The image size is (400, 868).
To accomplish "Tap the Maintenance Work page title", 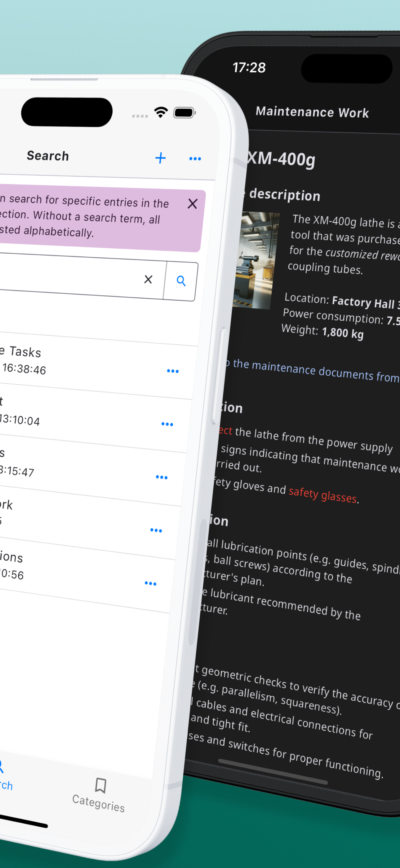I will (x=312, y=112).
